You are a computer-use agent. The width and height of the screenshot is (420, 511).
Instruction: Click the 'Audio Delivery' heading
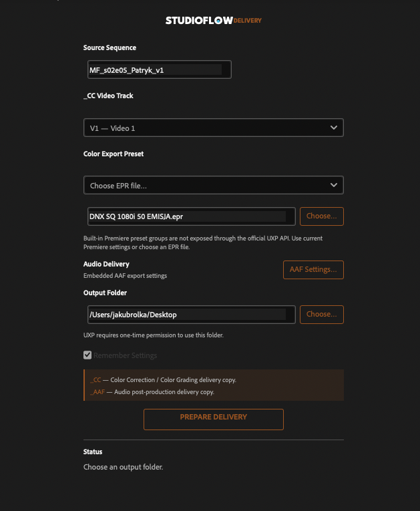tap(106, 264)
